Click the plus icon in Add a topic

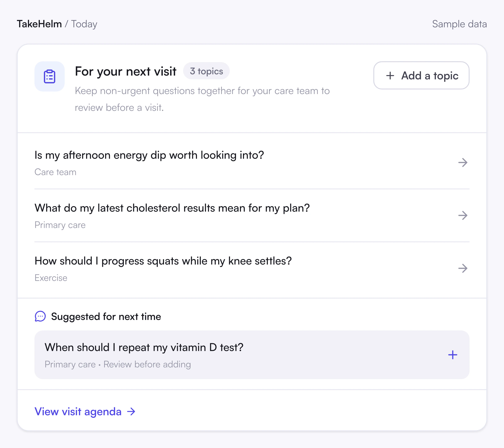(390, 75)
